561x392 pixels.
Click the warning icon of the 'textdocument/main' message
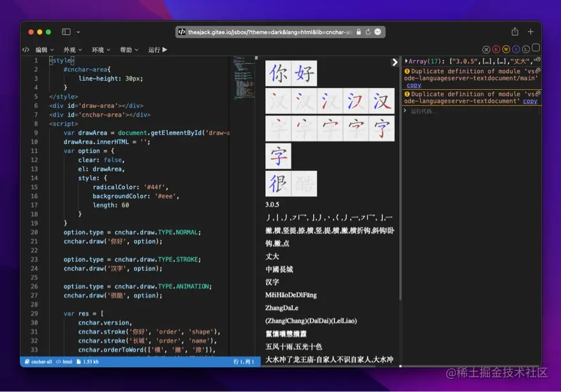point(407,71)
